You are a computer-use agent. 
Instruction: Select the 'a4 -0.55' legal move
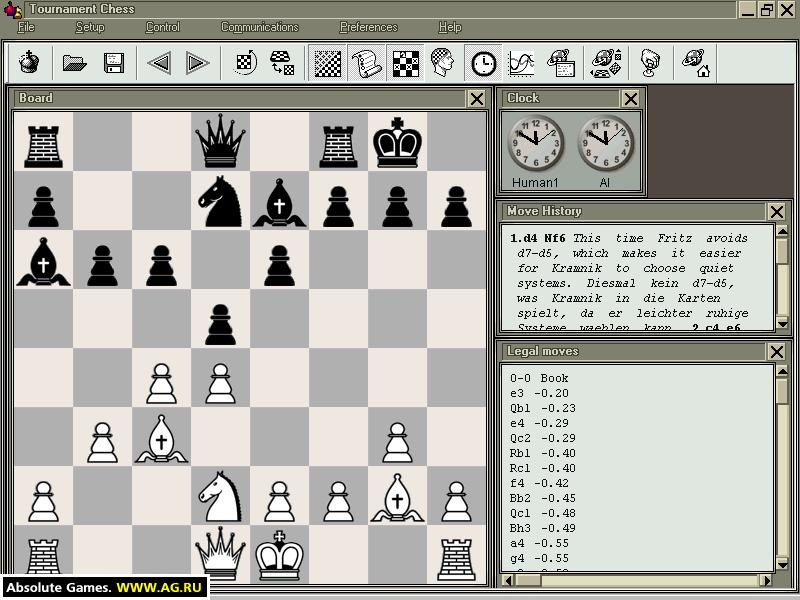coord(539,543)
